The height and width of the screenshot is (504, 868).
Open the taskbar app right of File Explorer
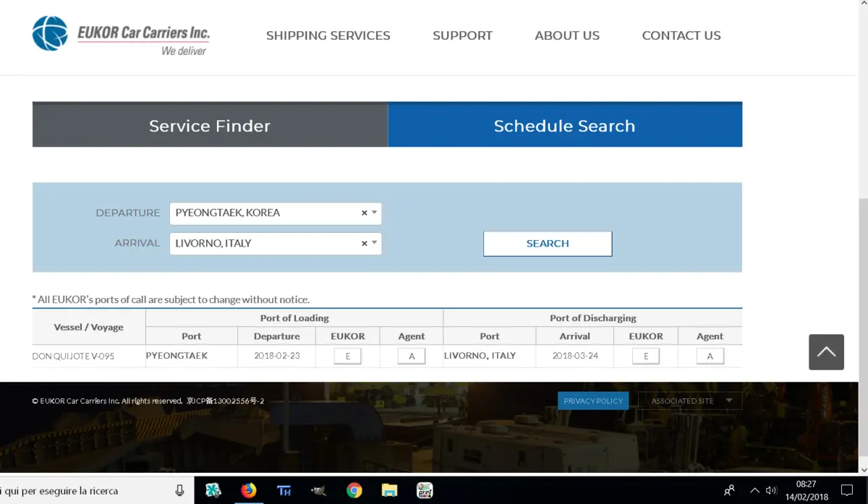(x=425, y=490)
